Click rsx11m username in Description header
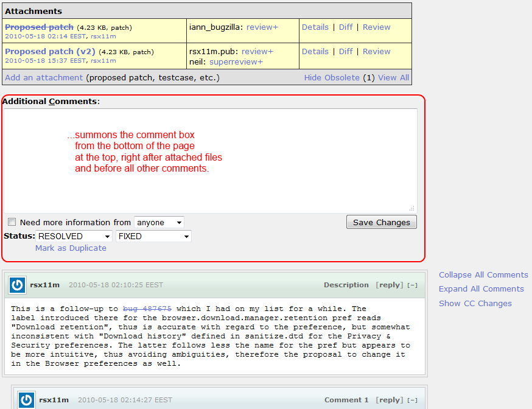Screen dimensions: 532x409 (x=45, y=285)
